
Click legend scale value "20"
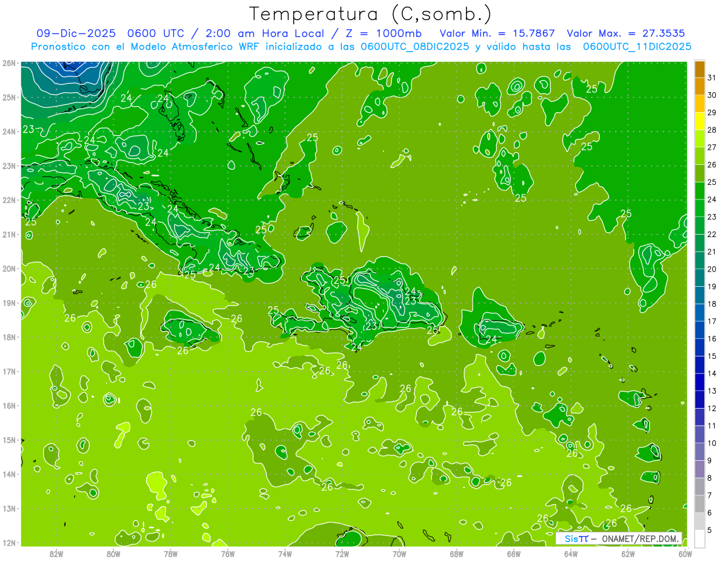(712, 269)
